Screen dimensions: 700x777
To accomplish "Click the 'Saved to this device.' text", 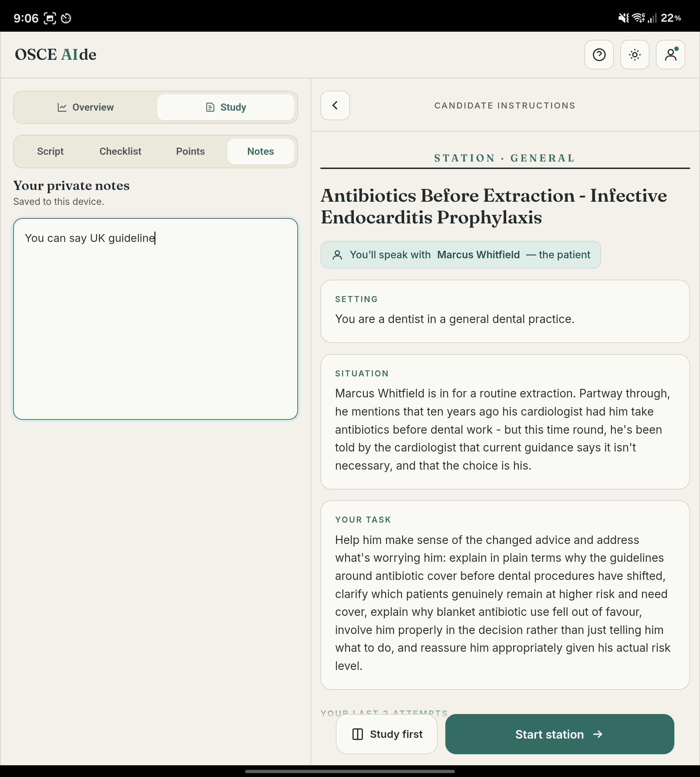I will [x=59, y=202].
